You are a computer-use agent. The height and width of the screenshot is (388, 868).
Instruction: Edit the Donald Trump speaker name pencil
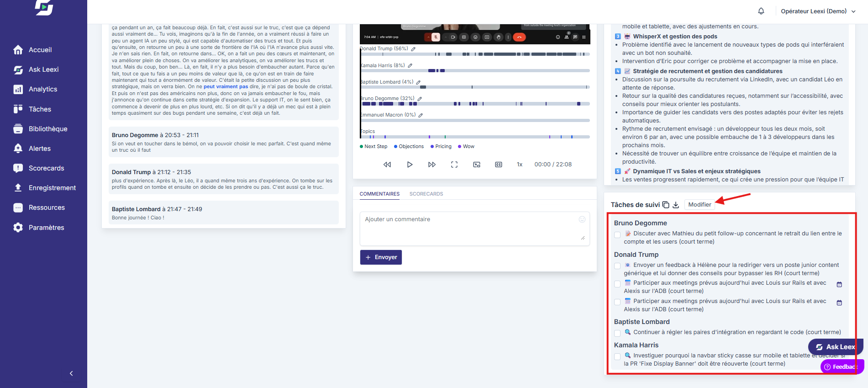pyautogui.click(x=413, y=49)
